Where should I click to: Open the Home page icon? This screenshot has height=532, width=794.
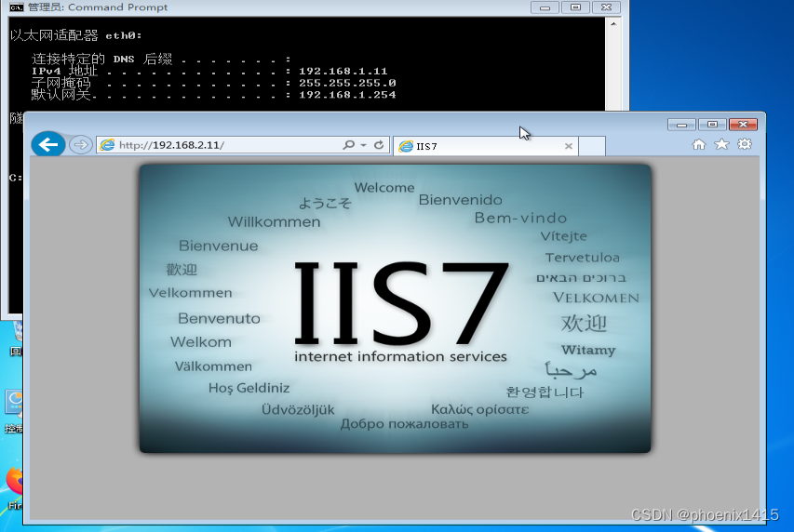coord(699,145)
